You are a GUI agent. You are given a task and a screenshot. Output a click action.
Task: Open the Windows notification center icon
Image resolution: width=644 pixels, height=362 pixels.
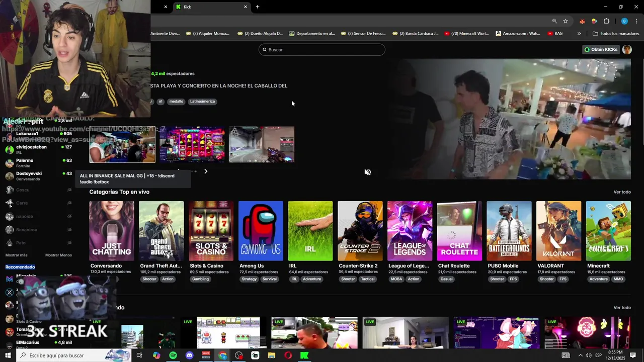click(633, 355)
